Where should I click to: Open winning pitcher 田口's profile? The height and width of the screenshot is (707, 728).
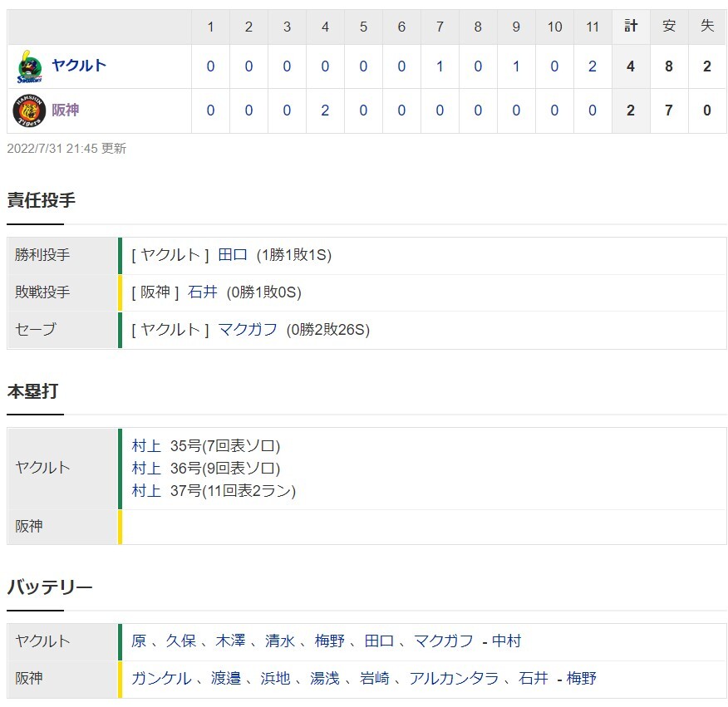tap(233, 255)
